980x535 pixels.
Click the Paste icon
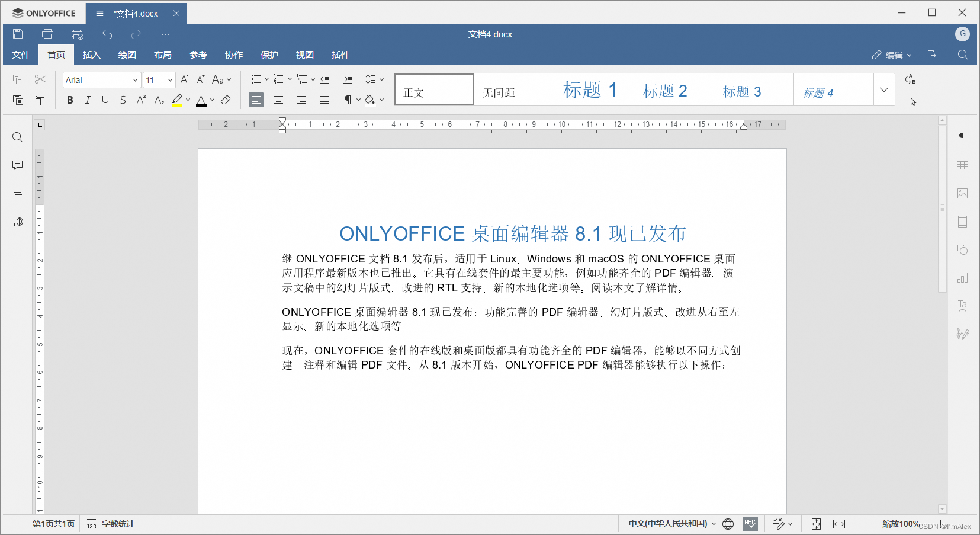point(18,100)
